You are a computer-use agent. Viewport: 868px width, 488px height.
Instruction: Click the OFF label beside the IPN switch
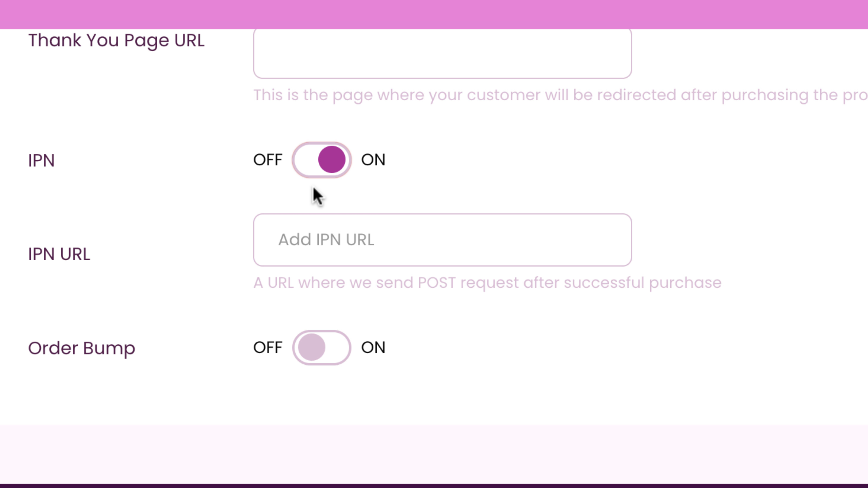(268, 160)
